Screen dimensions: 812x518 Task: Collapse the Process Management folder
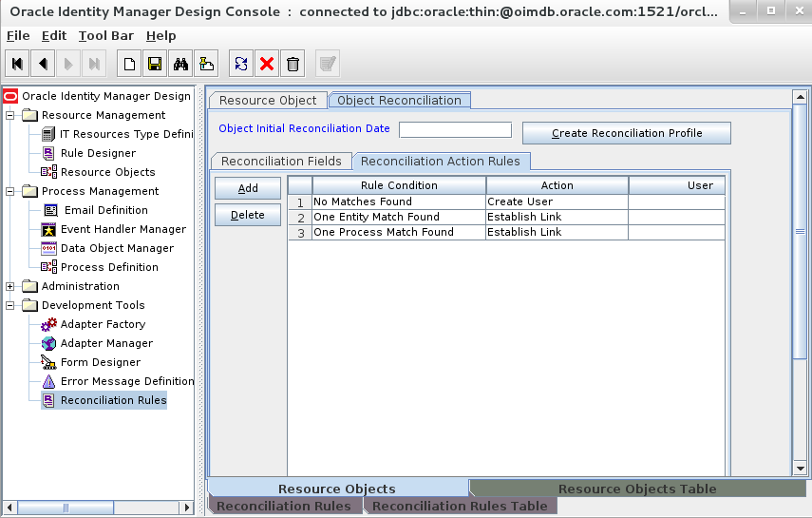[x=9, y=191]
